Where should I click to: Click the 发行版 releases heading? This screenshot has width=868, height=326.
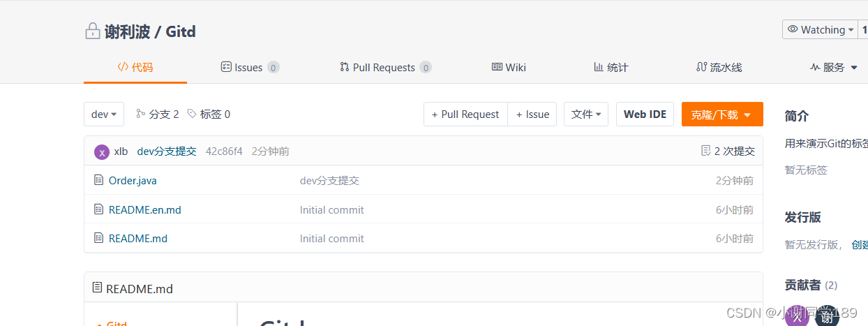pos(802,217)
